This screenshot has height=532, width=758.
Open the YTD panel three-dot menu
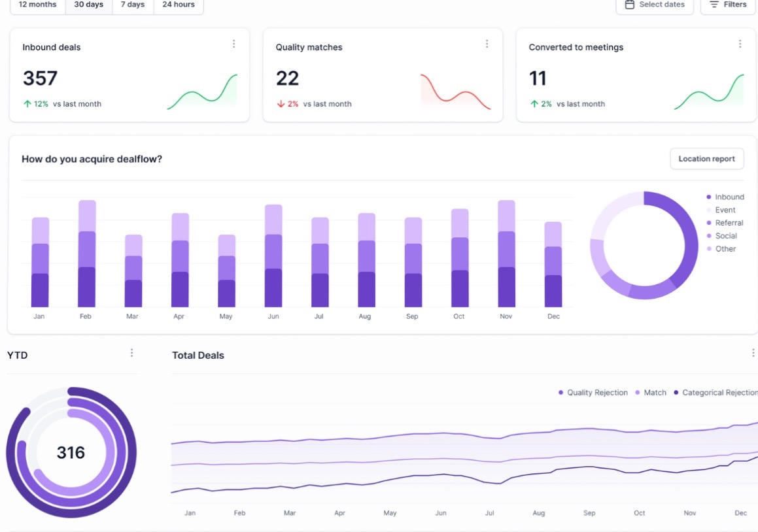click(x=131, y=352)
